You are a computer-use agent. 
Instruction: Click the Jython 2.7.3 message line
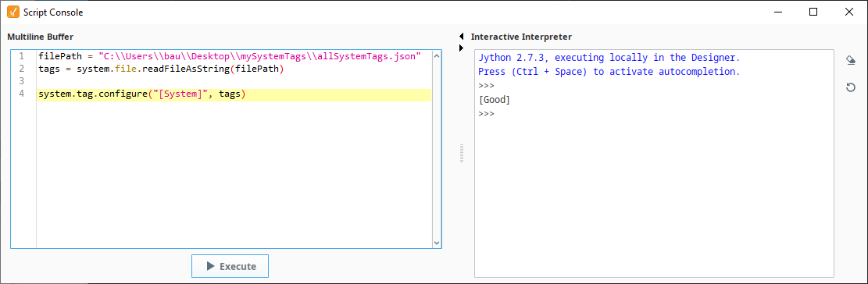click(x=609, y=58)
